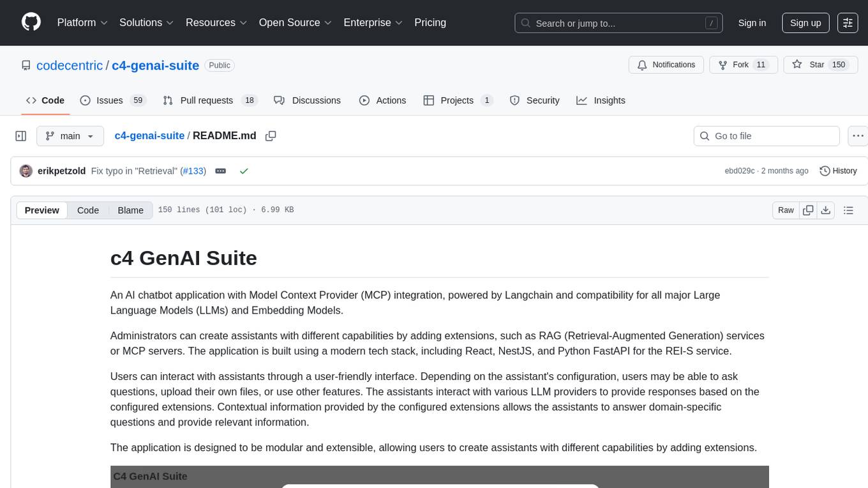Open the Raw file view
Image resolution: width=868 pixels, height=488 pixels.
coord(786,210)
